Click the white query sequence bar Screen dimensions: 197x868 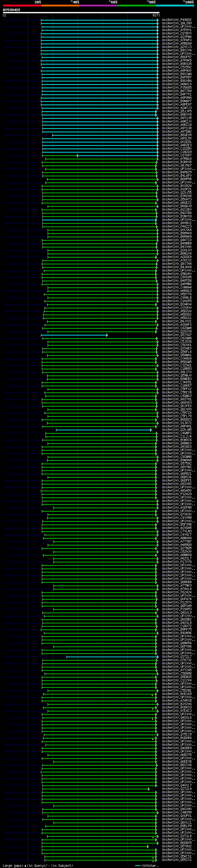[x=81, y=12]
